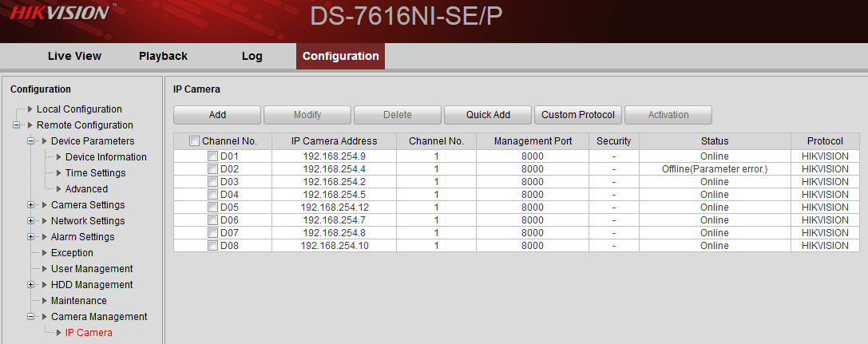868x344 pixels.
Task: Open the Playback tab
Action: click(x=163, y=56)
